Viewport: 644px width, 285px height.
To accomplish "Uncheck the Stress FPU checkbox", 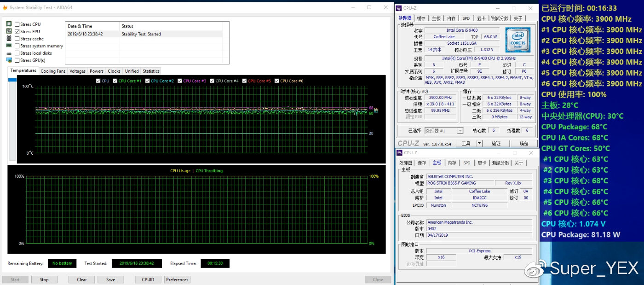I will coord(17,31).
